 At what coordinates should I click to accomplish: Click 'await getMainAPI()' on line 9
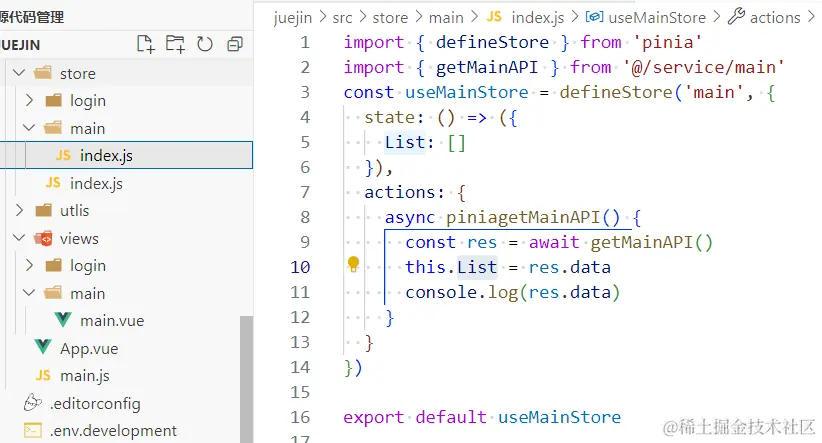pyautogui.click(x=621, y=242)
